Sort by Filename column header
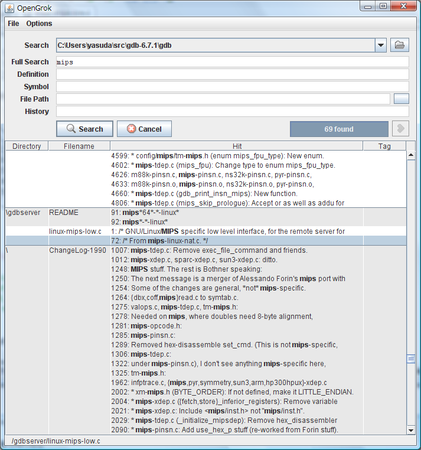The height and width of the screenshot is (450, 421). pyautogui.click(x=79, y=146)
